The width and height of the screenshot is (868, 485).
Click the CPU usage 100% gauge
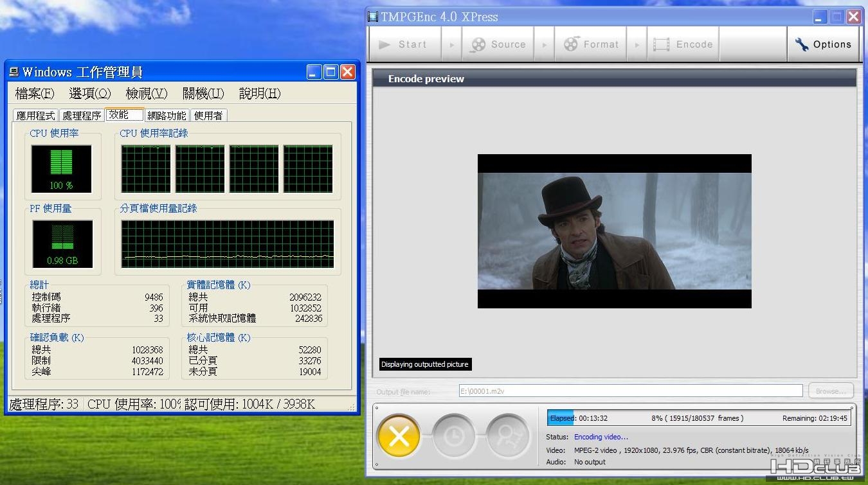(x=62, y=169)
